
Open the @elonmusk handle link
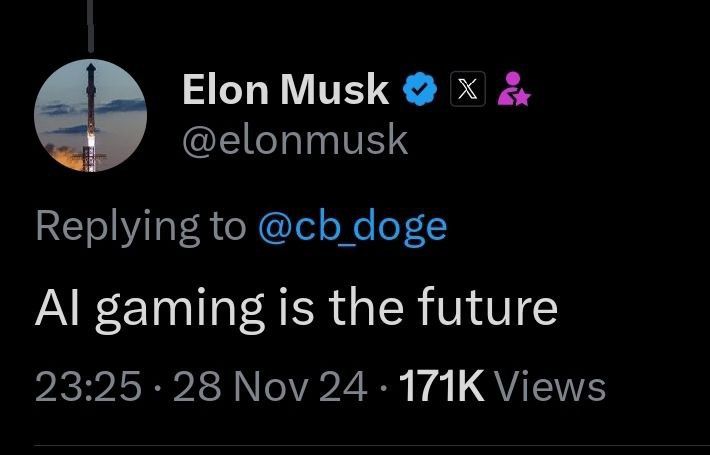(x=295, y=141)
